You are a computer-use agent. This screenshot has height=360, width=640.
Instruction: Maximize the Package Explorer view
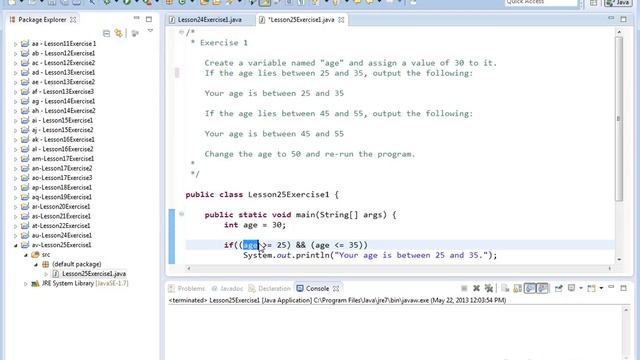(x=149, y=19)
